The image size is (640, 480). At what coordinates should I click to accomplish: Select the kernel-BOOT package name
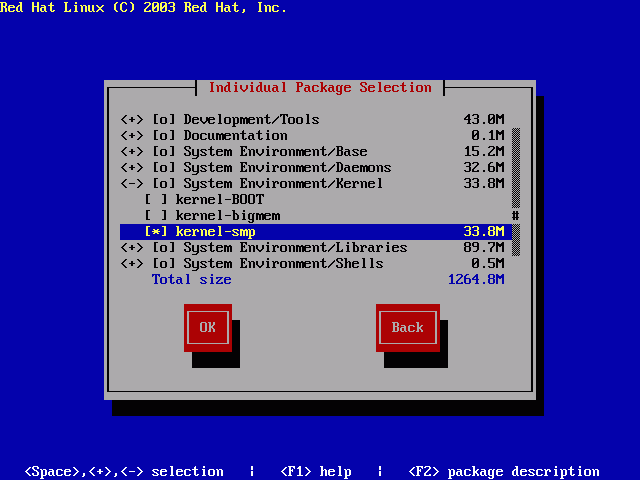[x=220, y=200]
